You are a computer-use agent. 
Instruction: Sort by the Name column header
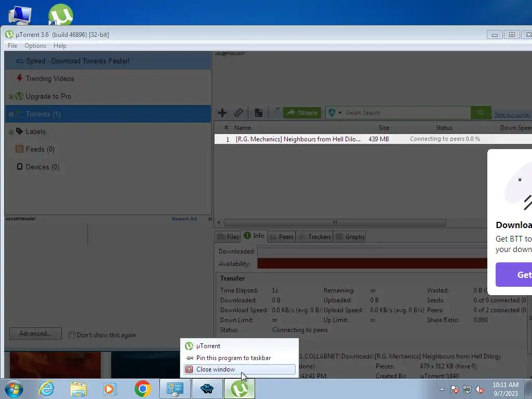[243, 128]
